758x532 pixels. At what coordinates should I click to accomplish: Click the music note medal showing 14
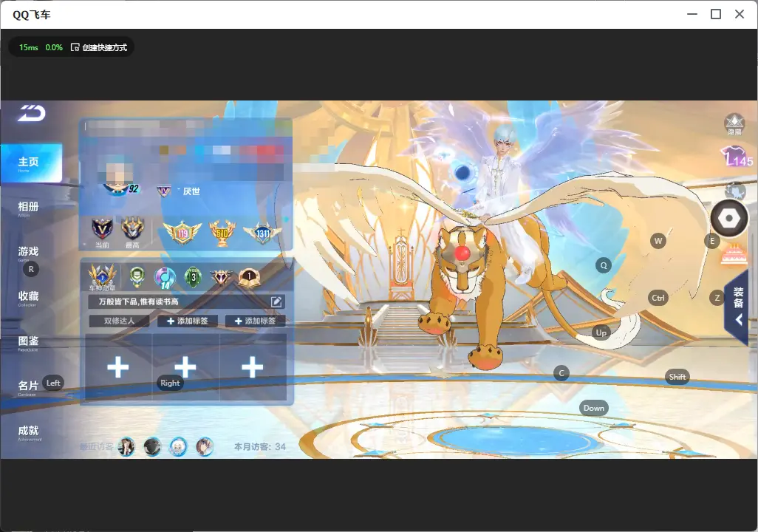coord(165,278)
